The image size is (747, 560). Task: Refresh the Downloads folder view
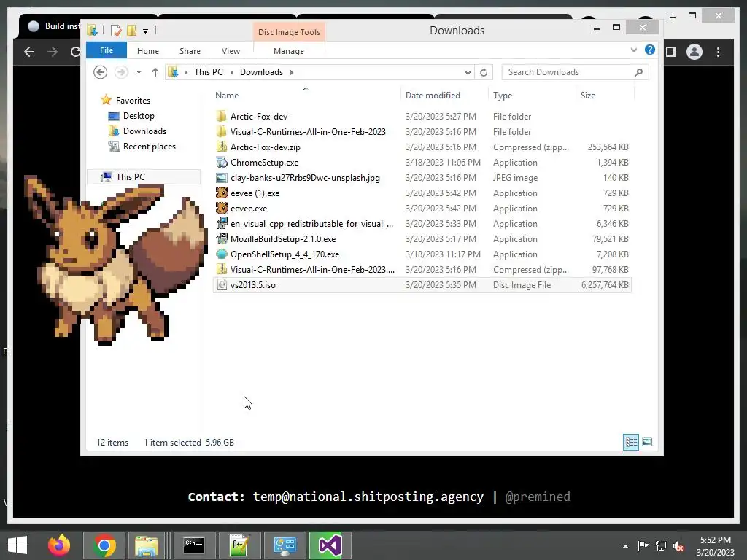[484, 72]
